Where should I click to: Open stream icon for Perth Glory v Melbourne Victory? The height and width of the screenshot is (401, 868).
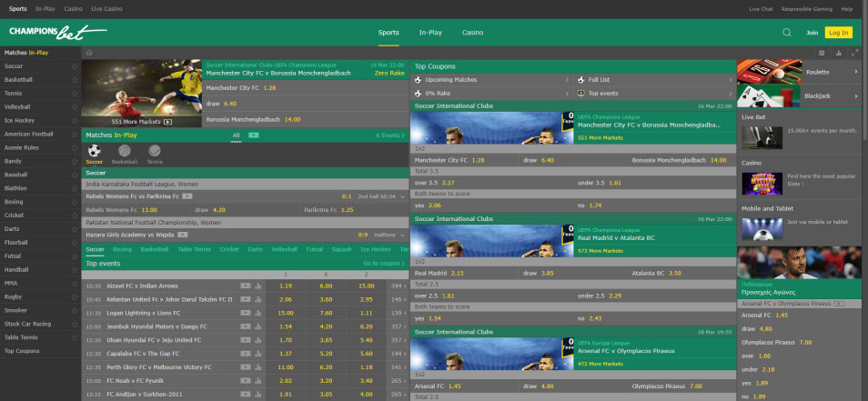tap(246, 367)
